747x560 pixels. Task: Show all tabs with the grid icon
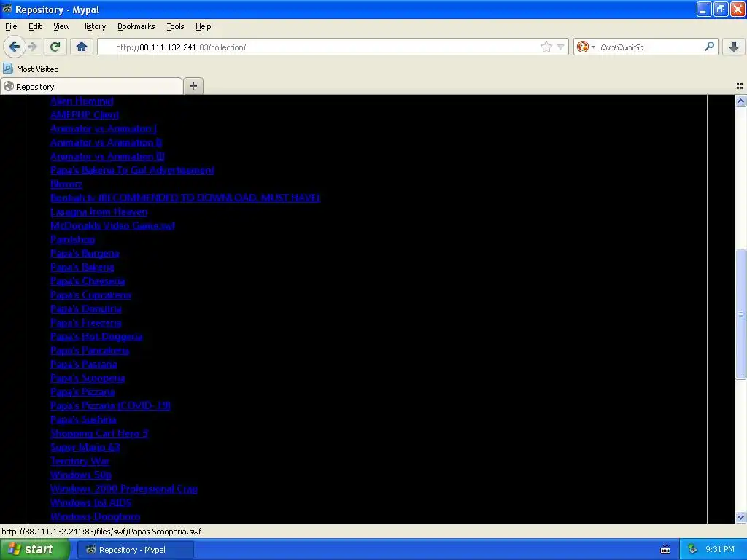(x=740, y=86)
